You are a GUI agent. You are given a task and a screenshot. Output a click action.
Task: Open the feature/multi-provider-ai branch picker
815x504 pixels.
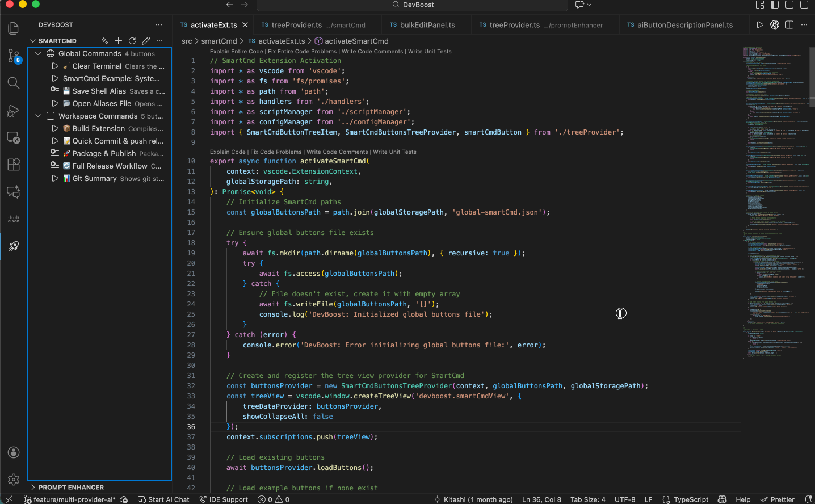70,499
